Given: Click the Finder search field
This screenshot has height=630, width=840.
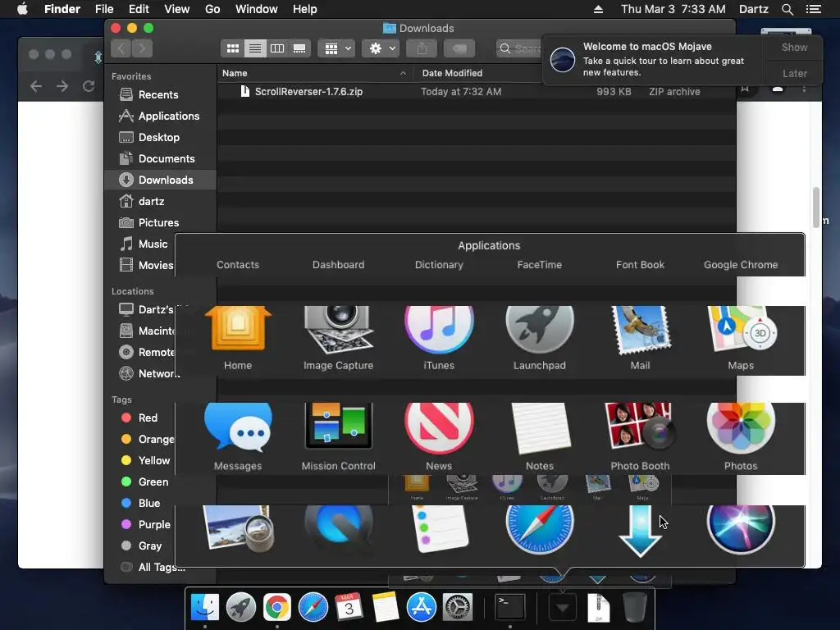Looking at the screenshot, I should click(519, 48).
